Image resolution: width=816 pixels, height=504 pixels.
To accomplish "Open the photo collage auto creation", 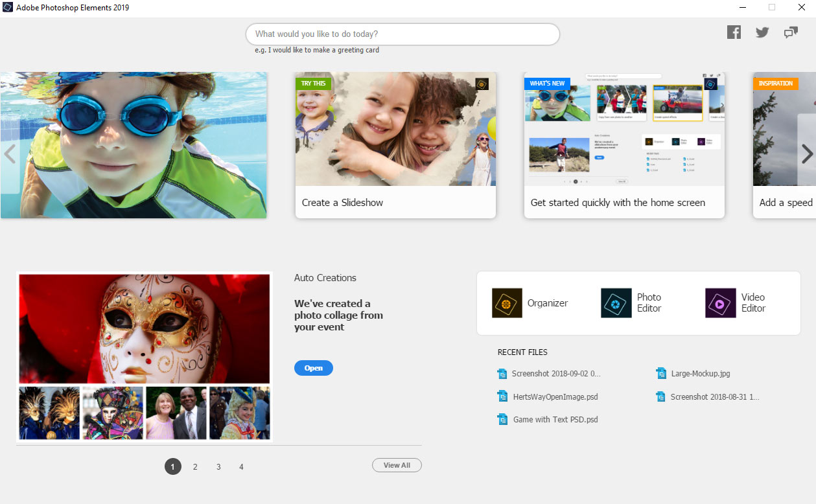I will point(313,368).
